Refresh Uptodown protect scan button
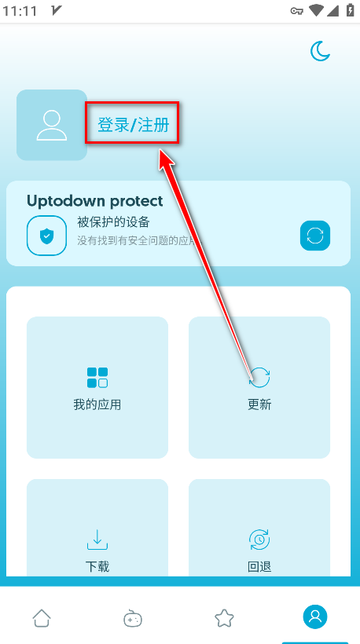360x644 pixels. point(315,236)
